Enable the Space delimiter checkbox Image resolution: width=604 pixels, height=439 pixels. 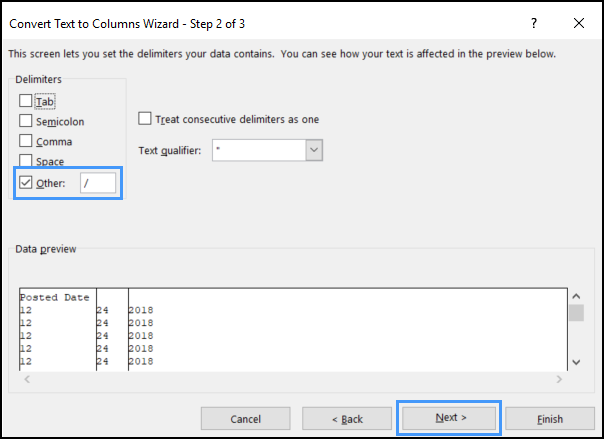click(25, 160)
